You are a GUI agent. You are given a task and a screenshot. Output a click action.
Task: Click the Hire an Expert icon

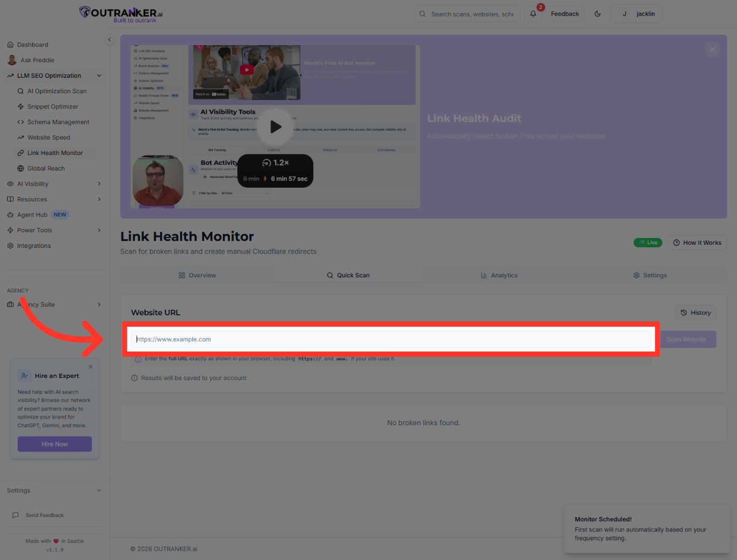(x=24, y=376)
